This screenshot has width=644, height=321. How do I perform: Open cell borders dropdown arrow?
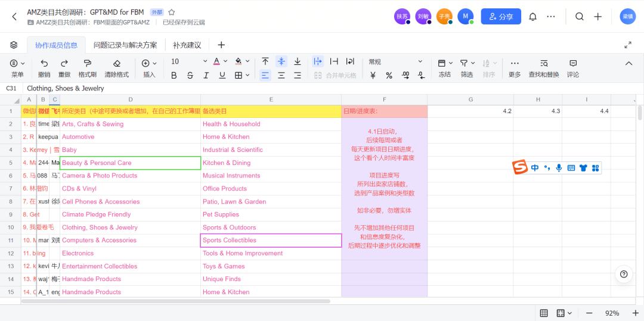tap(247, 76)
